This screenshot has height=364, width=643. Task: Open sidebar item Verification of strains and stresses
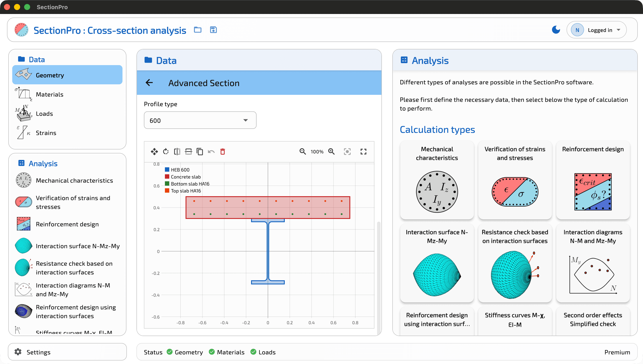click(x=67, y=202)
